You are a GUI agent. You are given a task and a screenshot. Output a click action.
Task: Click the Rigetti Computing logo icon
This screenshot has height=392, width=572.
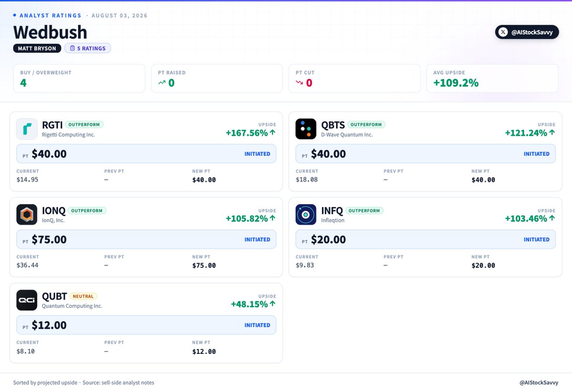coord(27,129)
